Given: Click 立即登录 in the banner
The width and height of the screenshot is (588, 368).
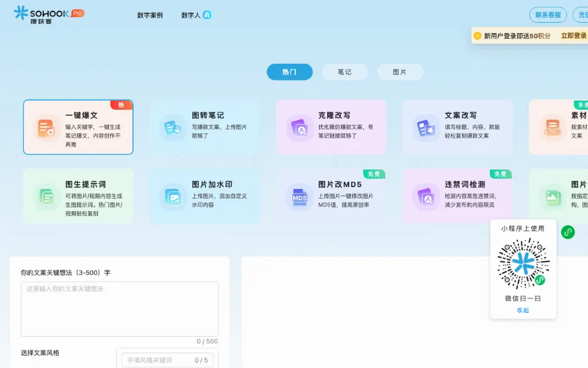Looking at the screenshot, I should coord(574,36).
